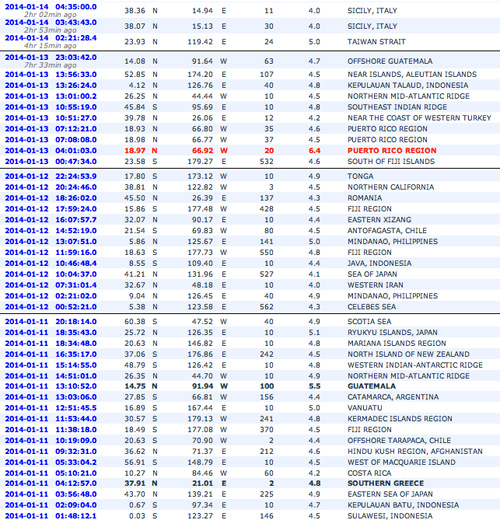This screenshot has height=520, width=500.
Task: Click the 2014-01-13 10:51:27.0 Western Turkey link
Action: 51,118
